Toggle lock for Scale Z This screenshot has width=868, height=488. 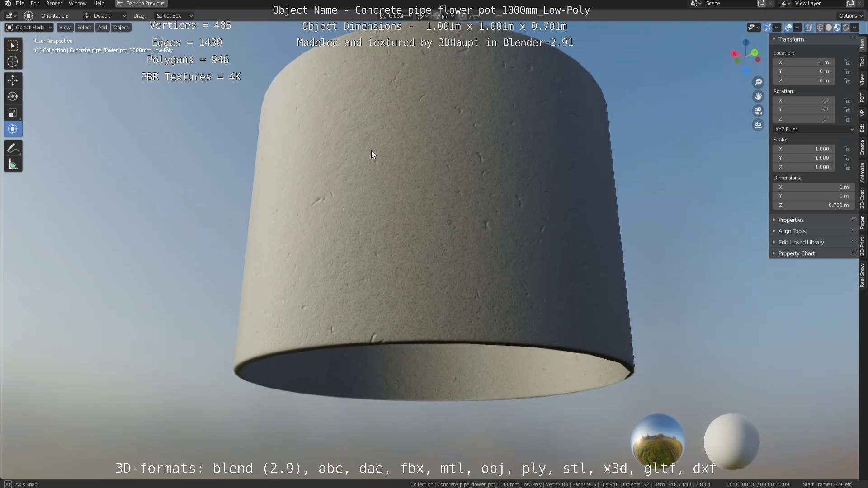pos(847,167)
